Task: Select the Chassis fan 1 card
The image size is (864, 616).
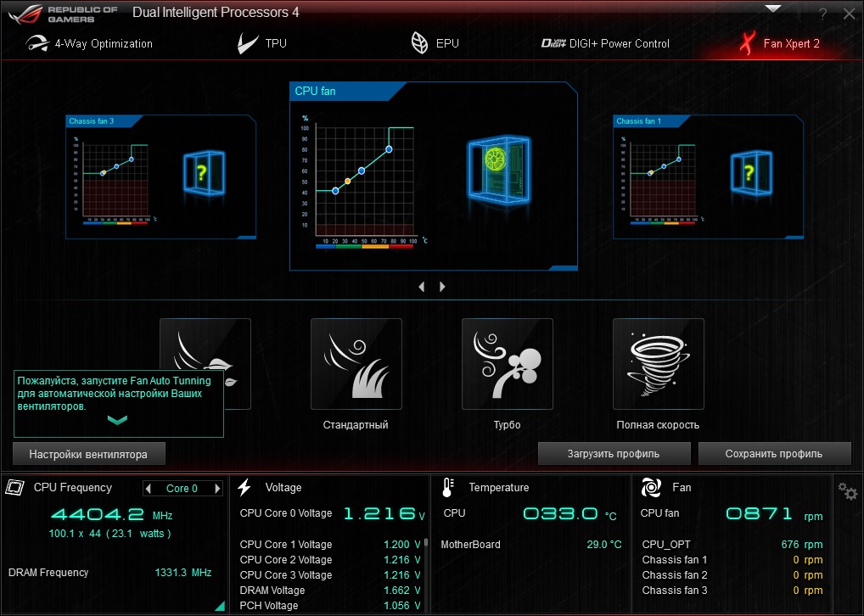Action: (708, 176)
